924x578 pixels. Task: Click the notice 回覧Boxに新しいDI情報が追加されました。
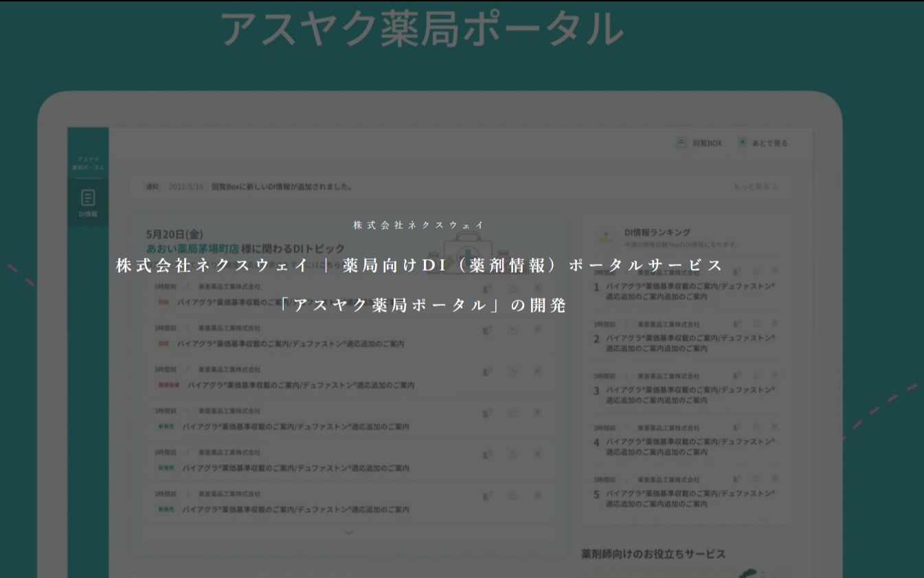[x=282, y=186]
